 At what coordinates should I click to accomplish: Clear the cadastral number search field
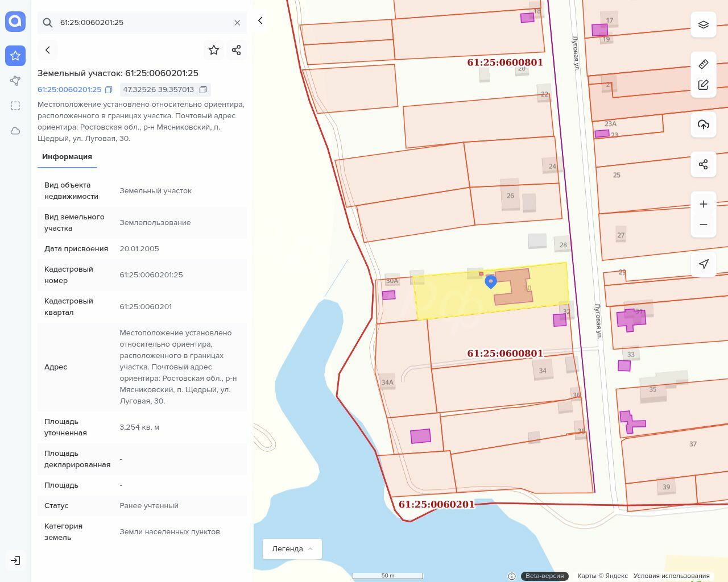[237, 23]
